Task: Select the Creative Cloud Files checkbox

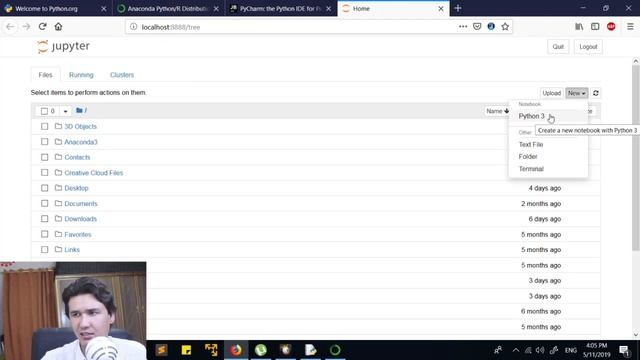Action: [x=44, y=173]
